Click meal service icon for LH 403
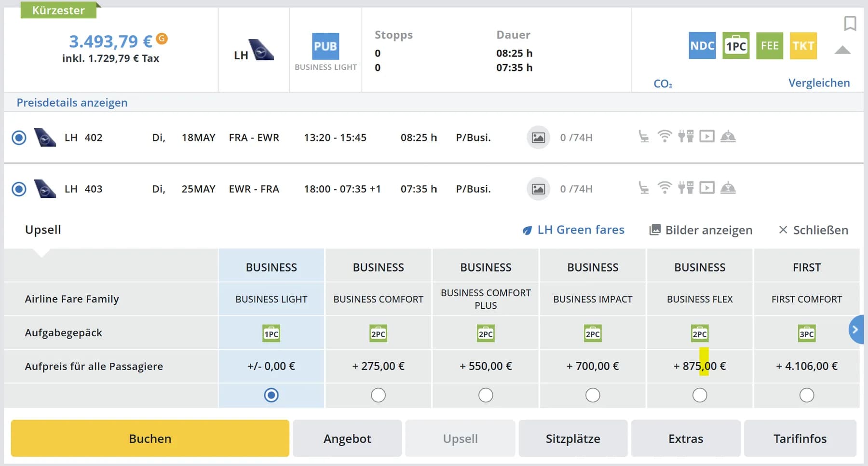 (728, 188)
